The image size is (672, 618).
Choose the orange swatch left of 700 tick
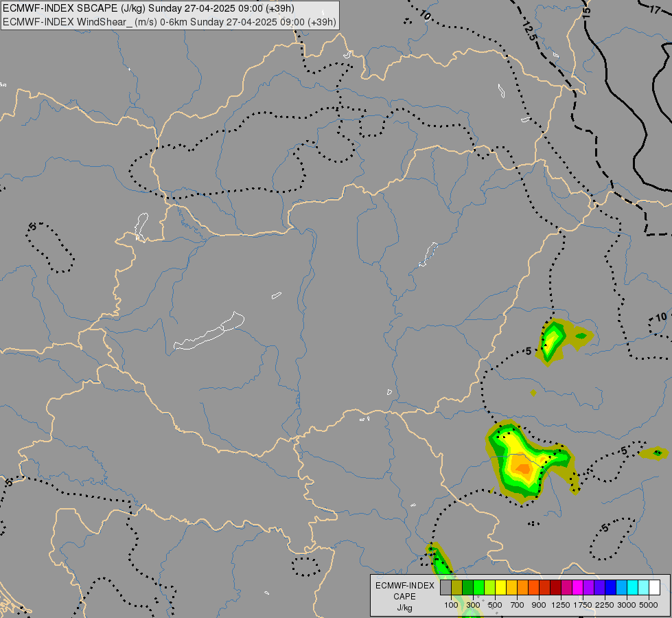522,588
